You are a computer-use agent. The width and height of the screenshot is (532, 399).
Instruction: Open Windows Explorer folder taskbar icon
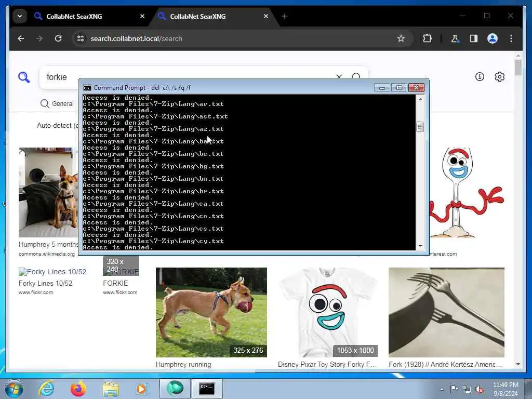pyautogui.click(x=111, y=389)
